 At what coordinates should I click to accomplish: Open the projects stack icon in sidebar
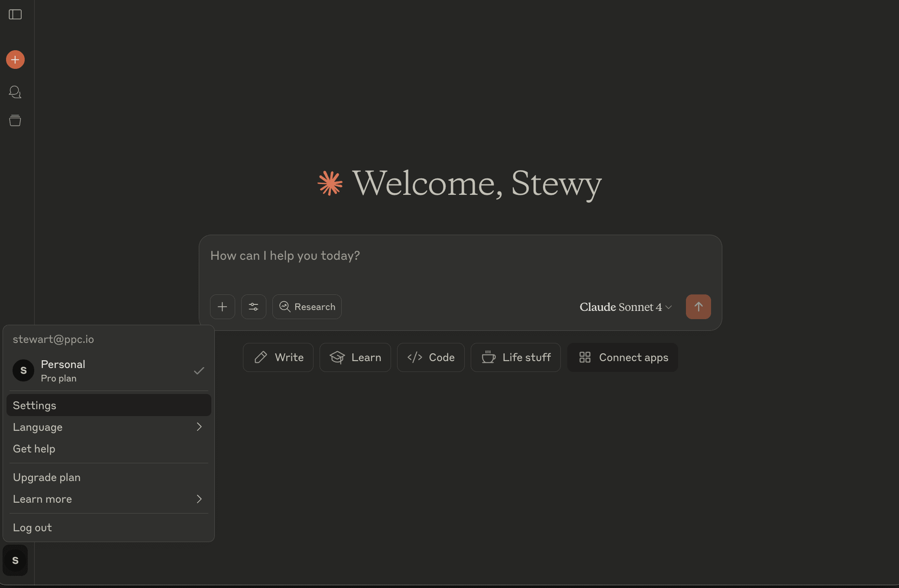pyautogui.click(x=15, y=120)
